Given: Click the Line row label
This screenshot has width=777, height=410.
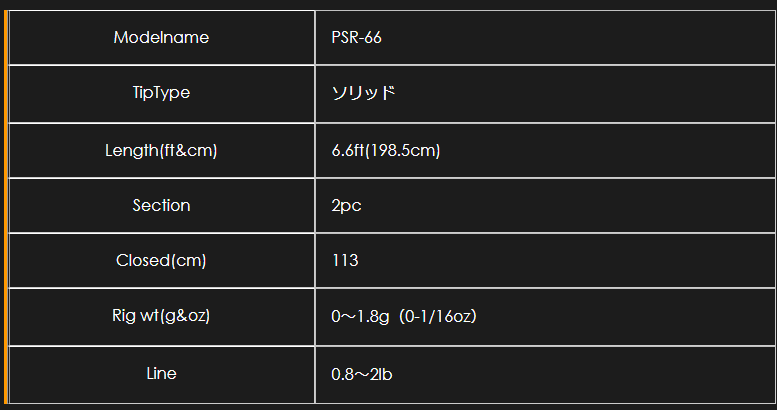Looking at the screenshot, I should [161, 373].
